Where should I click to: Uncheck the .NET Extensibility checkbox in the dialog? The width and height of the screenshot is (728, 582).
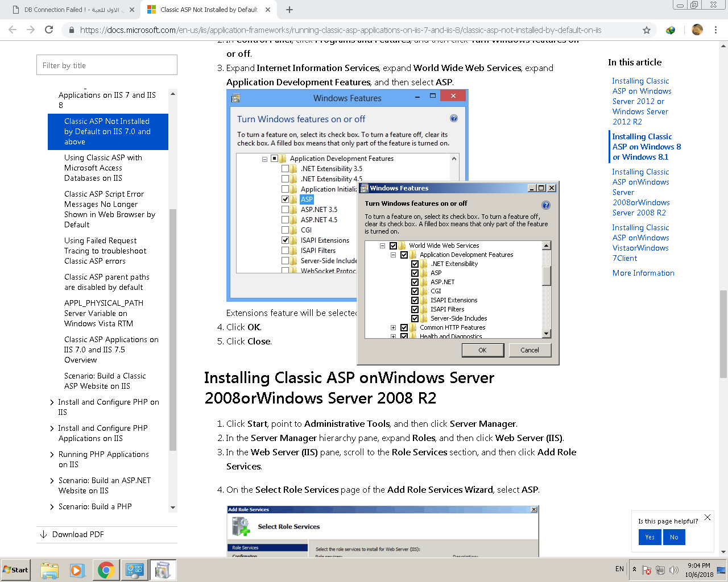415,264
